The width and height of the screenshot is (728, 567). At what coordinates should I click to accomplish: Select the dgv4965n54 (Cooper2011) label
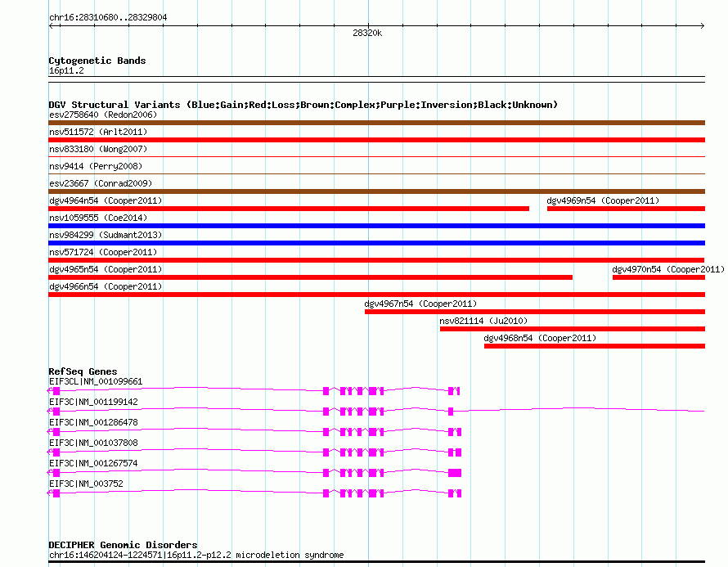(106, 269)
